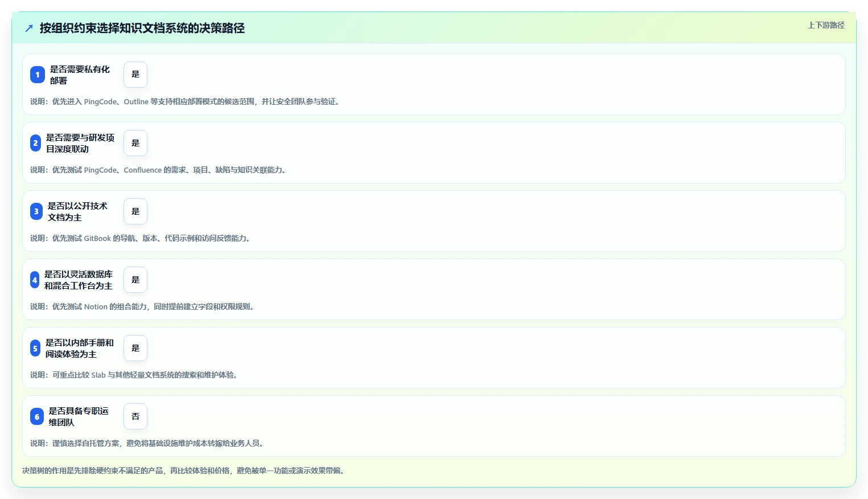
Task: Click 是 button for 是否以公开技术文档为主
Action: (x=135, y=211)
